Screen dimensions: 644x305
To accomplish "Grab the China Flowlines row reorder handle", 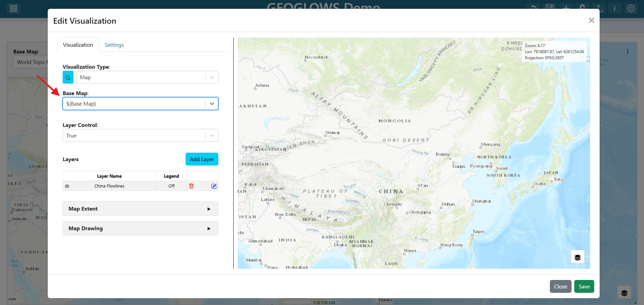I will (67, 186).
